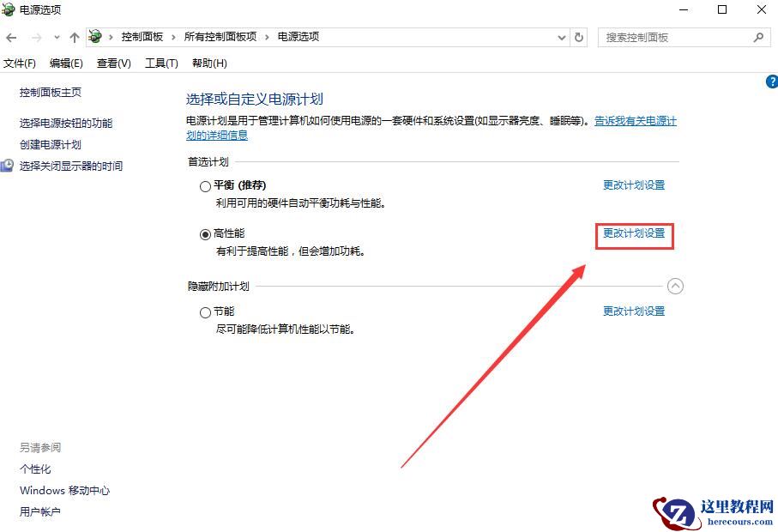Open the address bar dropdown arrow
The width and height of the screenshot is (778, 532).
tap(561, 37)
